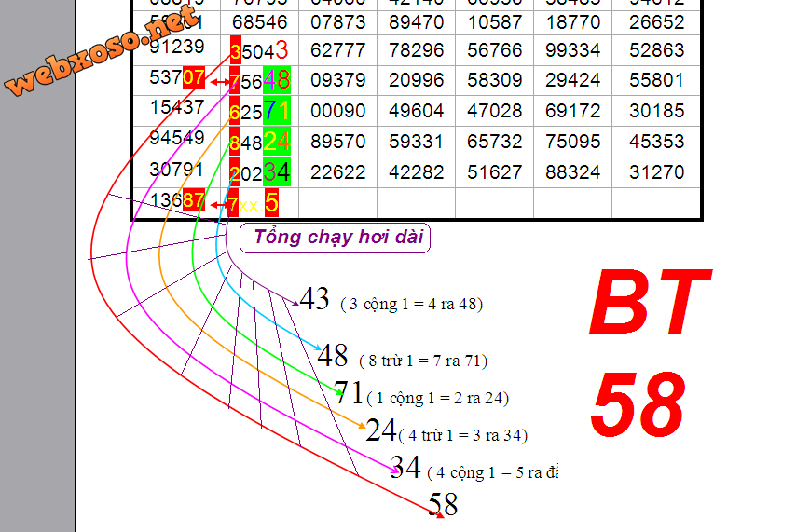The width and height of the screenshot is (810, 532).
Task: Click the cell 52863
Action: 656,50
